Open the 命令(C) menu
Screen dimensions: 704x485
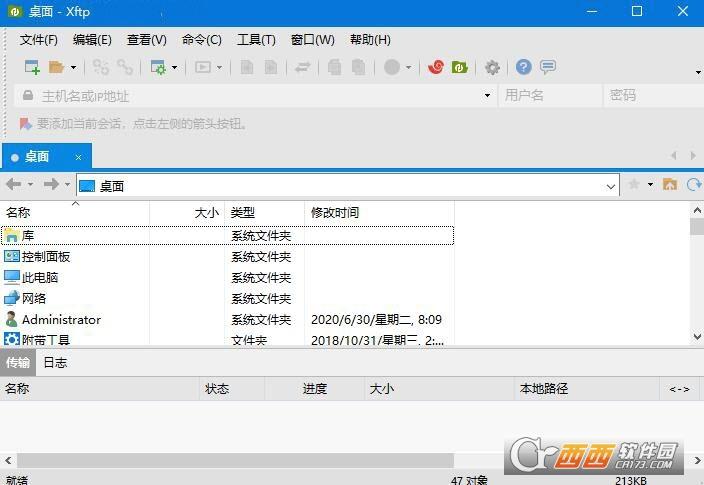pos(202,40)
